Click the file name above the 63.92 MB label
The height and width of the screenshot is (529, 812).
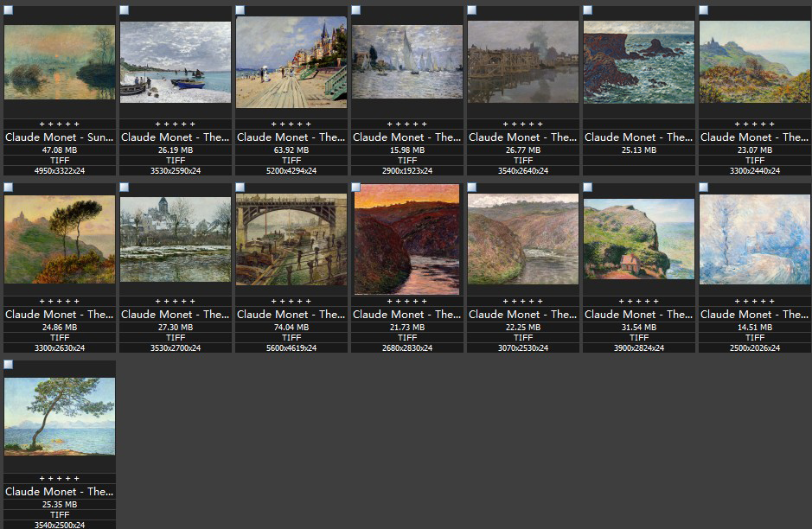click(291, 137)
